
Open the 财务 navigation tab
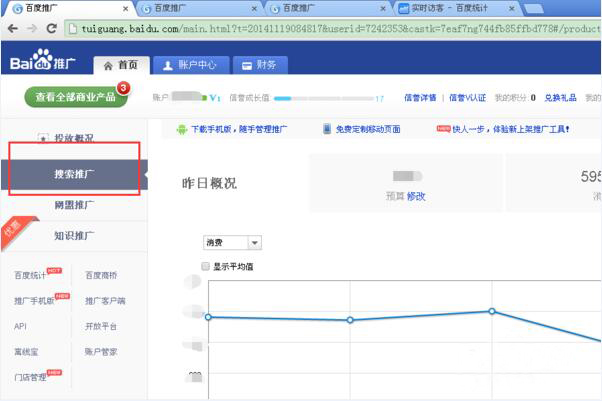260,65
